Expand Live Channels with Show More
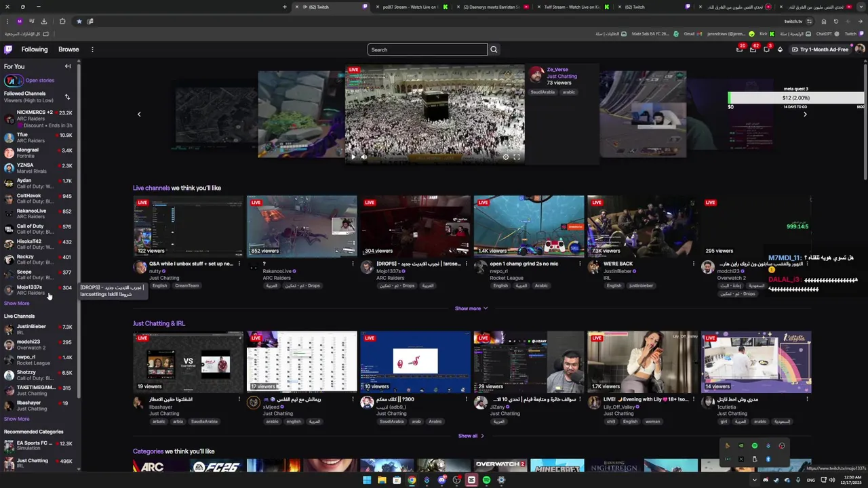The height and width of the screenshot is (488, 868). click(16, 419)
